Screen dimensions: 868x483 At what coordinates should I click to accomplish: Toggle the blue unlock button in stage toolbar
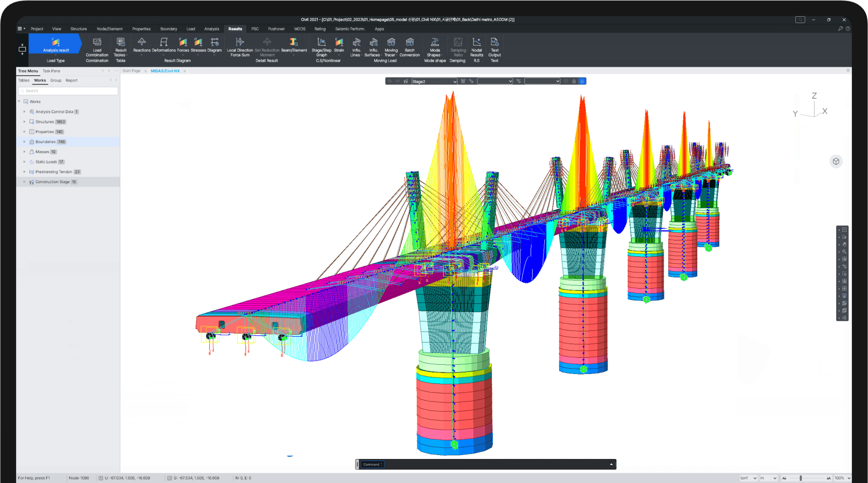[582, 81]
